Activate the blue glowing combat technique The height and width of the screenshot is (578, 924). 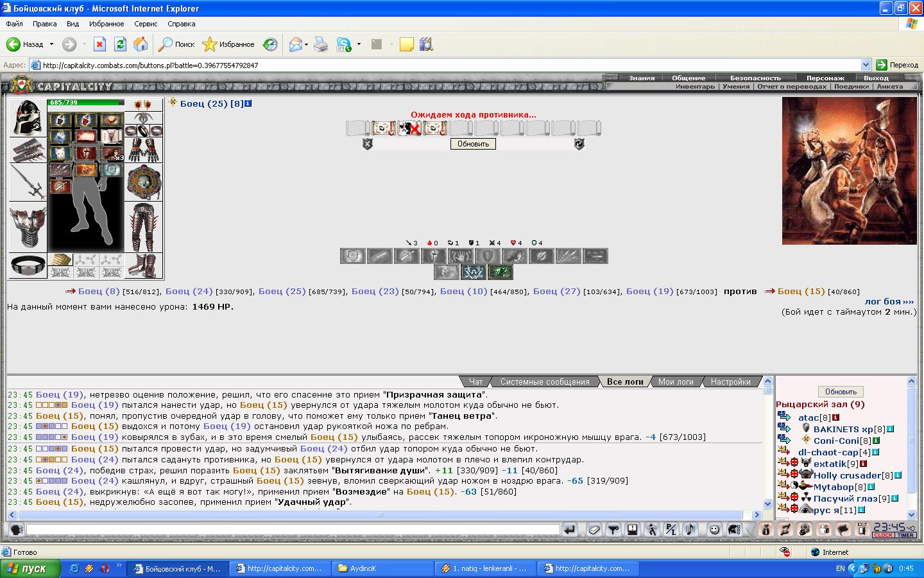(x=474, y=272)
